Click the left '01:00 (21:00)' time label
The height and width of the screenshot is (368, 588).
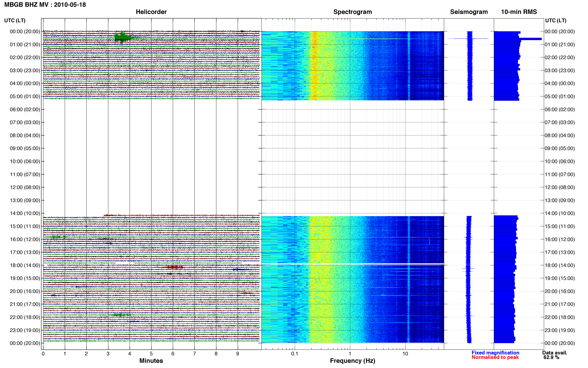[x=25, y=45]
